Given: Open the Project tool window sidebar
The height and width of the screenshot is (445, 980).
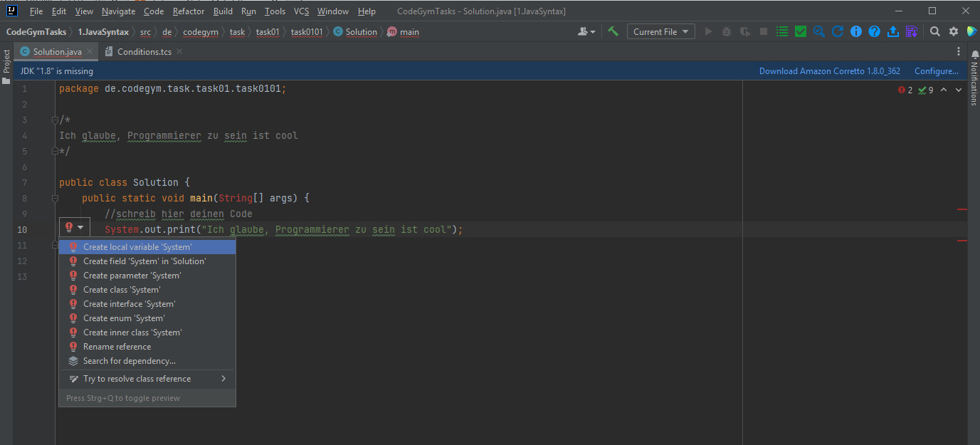Looking at the screenshot, I should 6,64.
